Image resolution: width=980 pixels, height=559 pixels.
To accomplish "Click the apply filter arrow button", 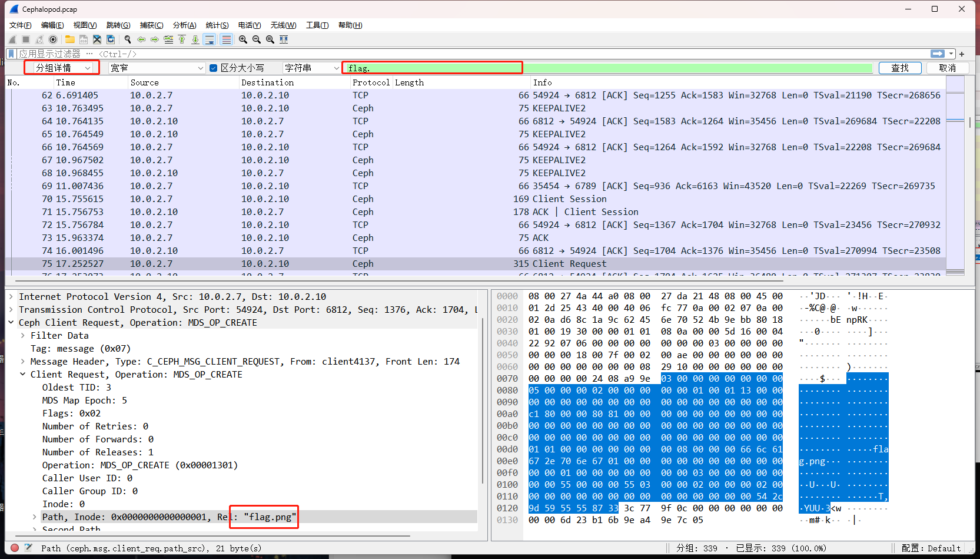I will click(938, 54).
